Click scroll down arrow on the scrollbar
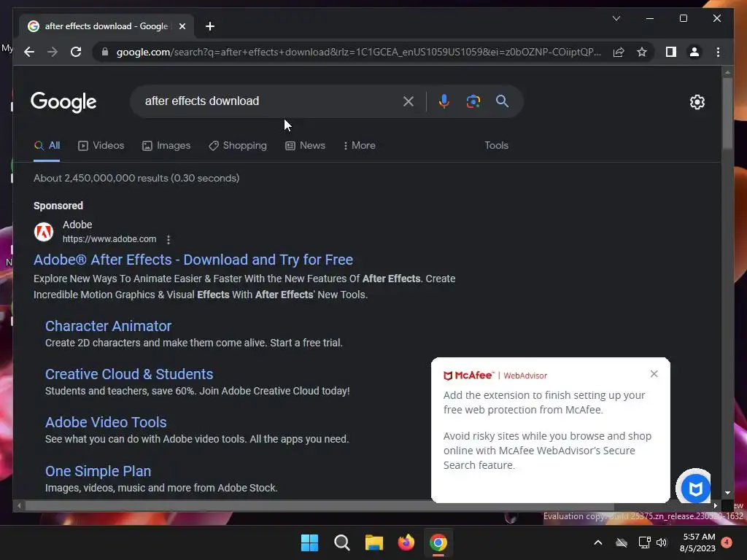Screen dimensions: 747x560 [x=727, y=494]
